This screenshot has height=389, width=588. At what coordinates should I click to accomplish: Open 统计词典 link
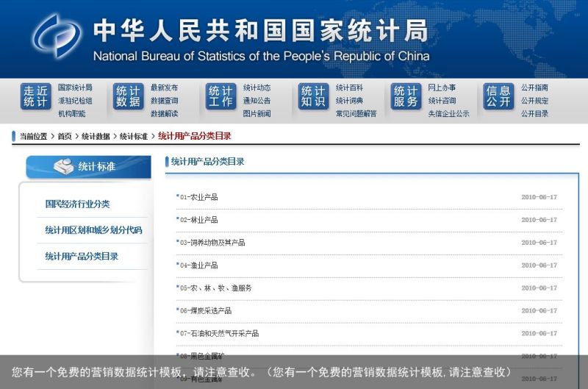pyautogui.click(x=350, y=101)
